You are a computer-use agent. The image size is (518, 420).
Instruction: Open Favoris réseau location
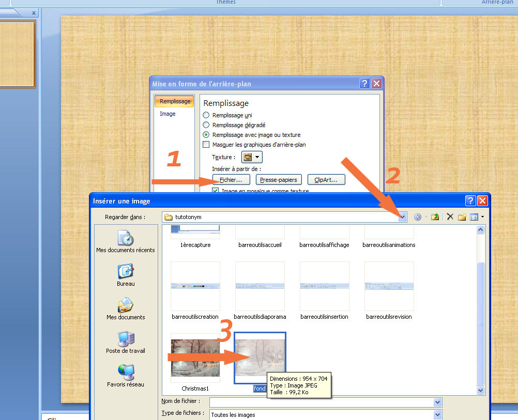pyautogui.click(x=126, y=376)
